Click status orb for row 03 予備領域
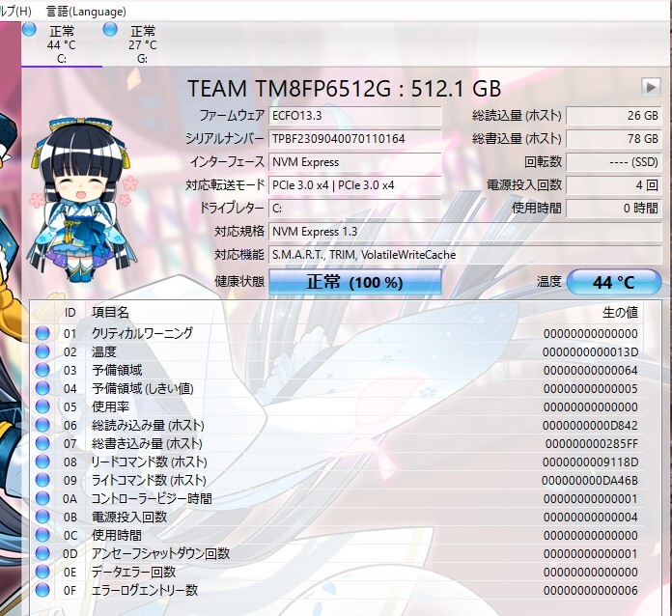Image resolution: width=672 pixels, height=616 pixels. (x=42, y=370)
